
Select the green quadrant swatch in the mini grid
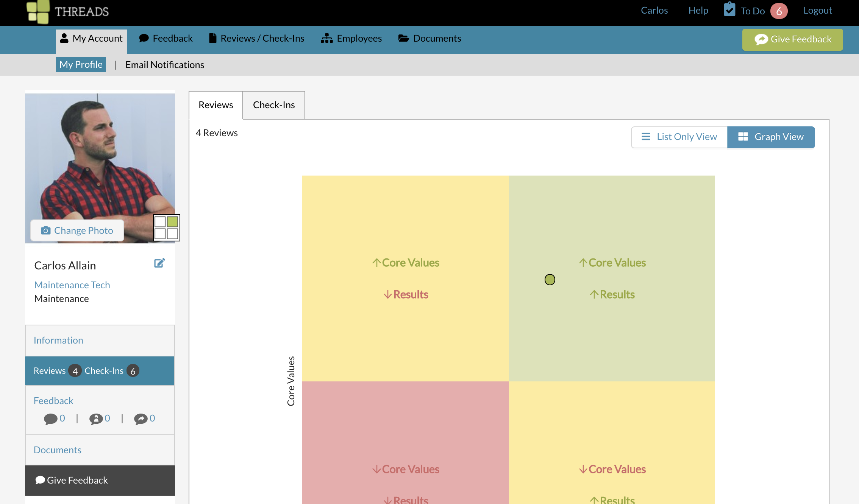click(x=173, y=221)
